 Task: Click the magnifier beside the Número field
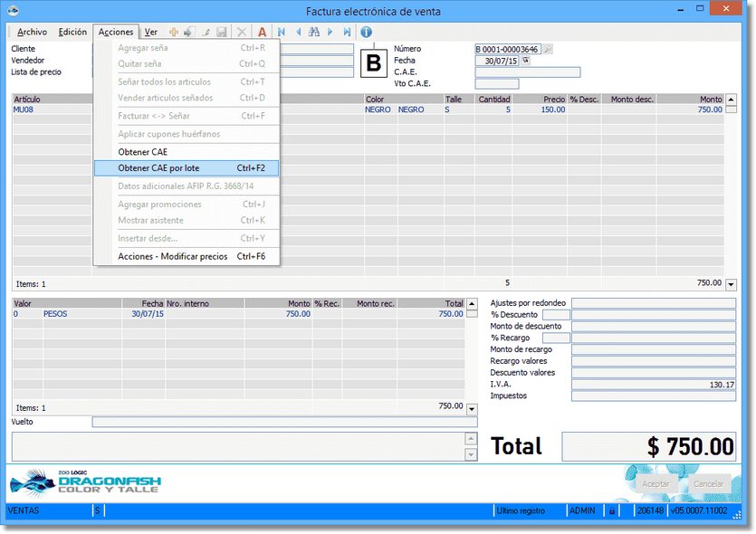pos(548,49)
